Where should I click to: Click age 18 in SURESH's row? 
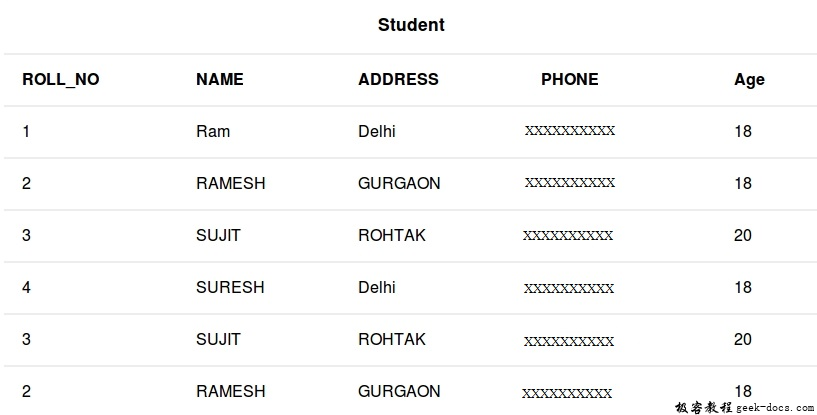click(x=743, y=287)
